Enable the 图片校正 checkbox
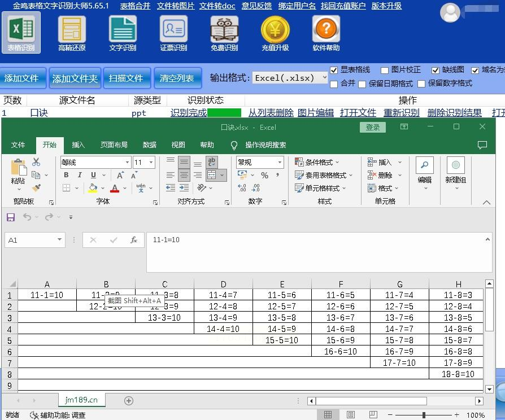 coord(385,70)
